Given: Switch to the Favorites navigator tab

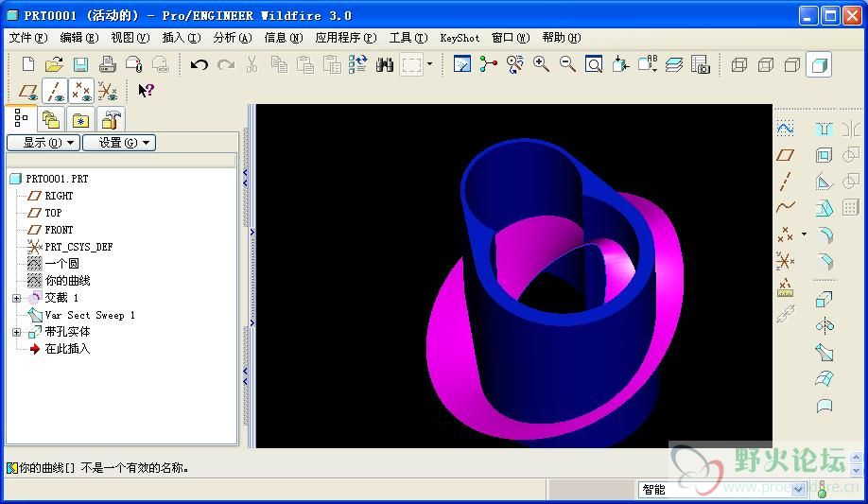Looking at the screenshot, I should [80, 120].
